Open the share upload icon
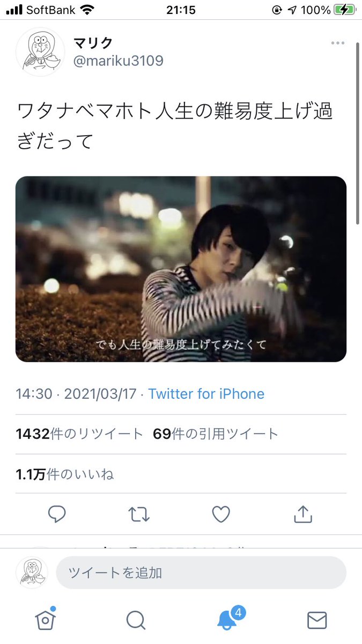The height and width of the screenshot is (644, 362). point(303,514)
